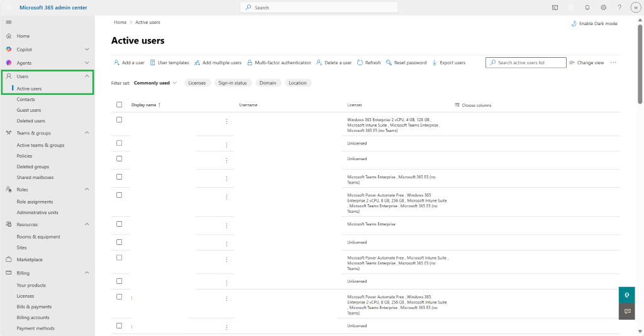Click the Agents icon in sidebar
Image resolution: width=644 pixels, height=336 pixels.
(9, 63)
